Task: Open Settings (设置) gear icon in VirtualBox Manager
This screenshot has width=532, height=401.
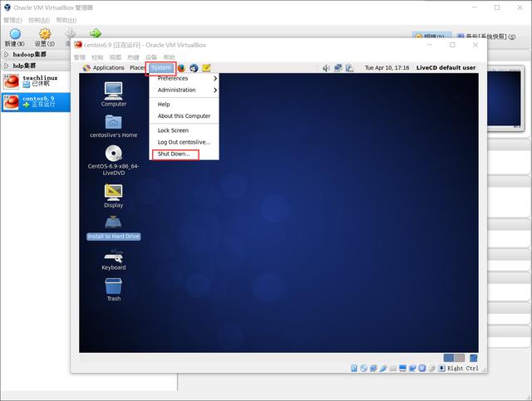Action: click(45, 34)
